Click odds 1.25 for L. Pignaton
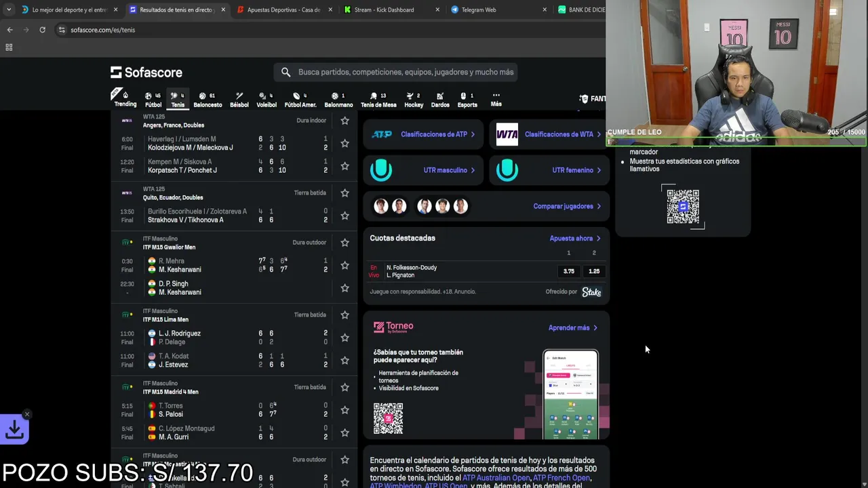This screenshot has height=488, width=868. [594, 271]
